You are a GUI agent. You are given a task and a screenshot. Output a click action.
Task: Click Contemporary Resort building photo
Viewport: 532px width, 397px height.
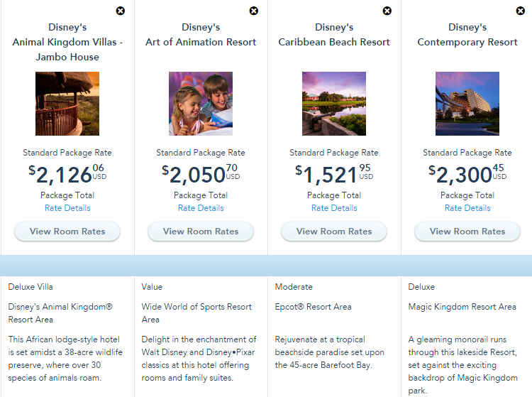tap(467, 104)
